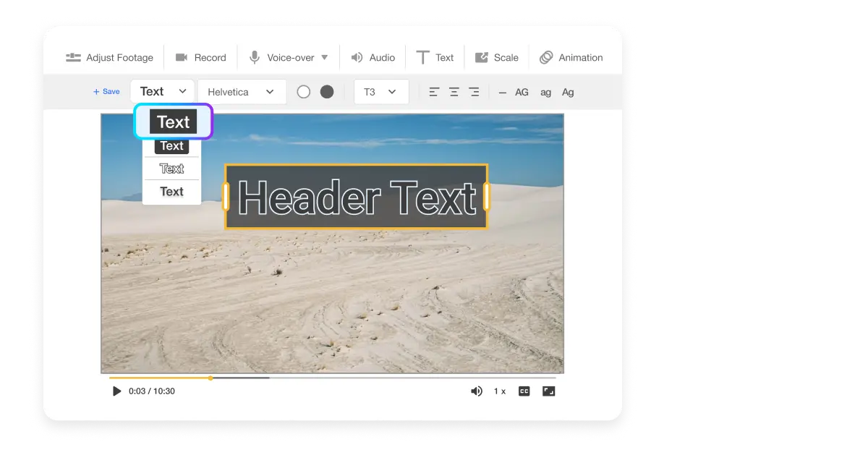Viewport: 868px width, 463px height.
Task: Select small black background Text style
Action: (171, 146)
